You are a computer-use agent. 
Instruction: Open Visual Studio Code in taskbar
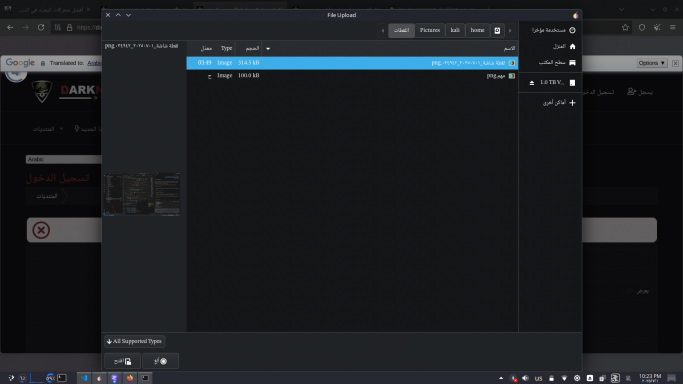tap(84, 378)
